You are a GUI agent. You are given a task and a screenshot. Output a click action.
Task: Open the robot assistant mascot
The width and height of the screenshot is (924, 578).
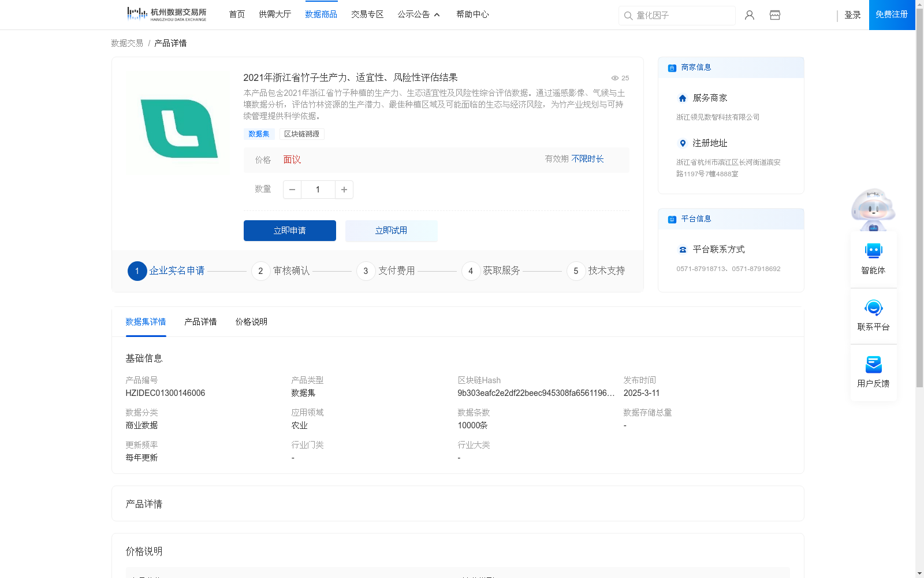point(873,210)
